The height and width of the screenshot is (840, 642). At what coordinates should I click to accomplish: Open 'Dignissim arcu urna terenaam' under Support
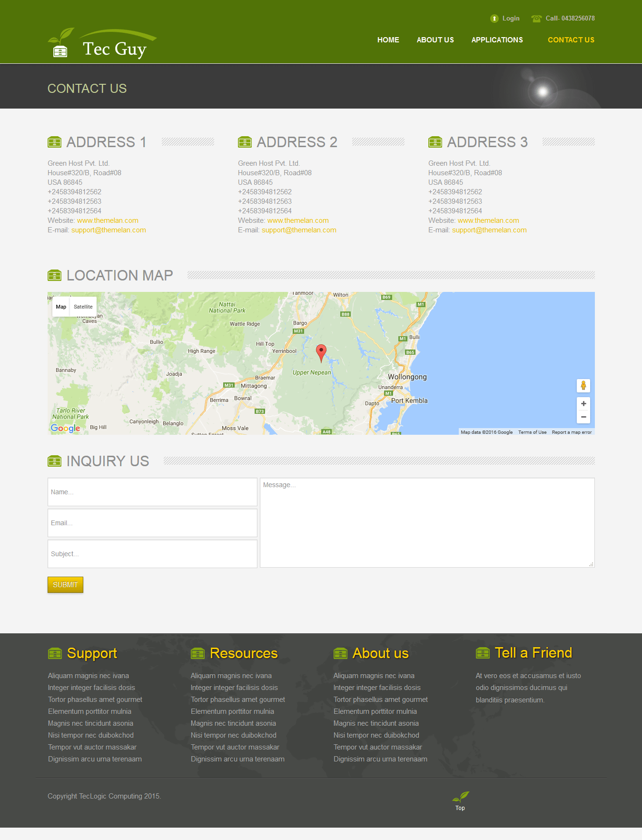(95, 759)
